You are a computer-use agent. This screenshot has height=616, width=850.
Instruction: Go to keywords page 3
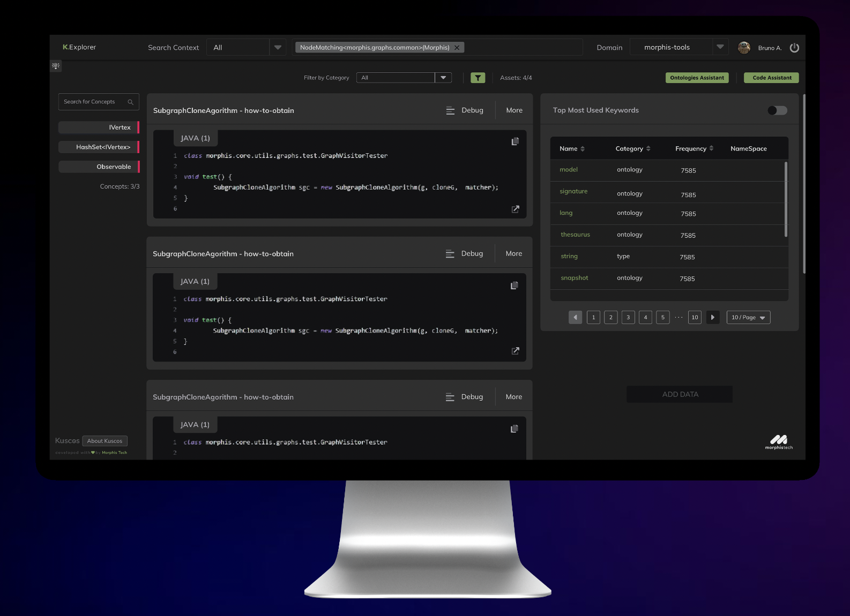628,317
